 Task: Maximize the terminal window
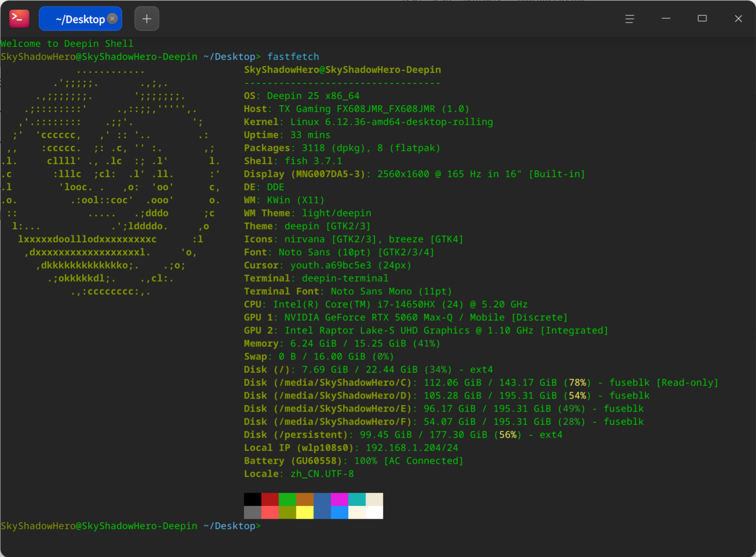[702, 18]
